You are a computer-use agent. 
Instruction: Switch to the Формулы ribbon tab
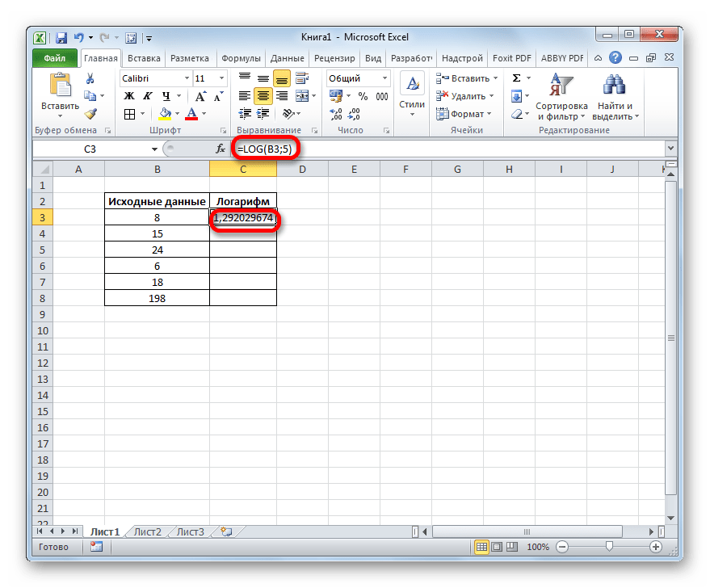pos(240,58)
